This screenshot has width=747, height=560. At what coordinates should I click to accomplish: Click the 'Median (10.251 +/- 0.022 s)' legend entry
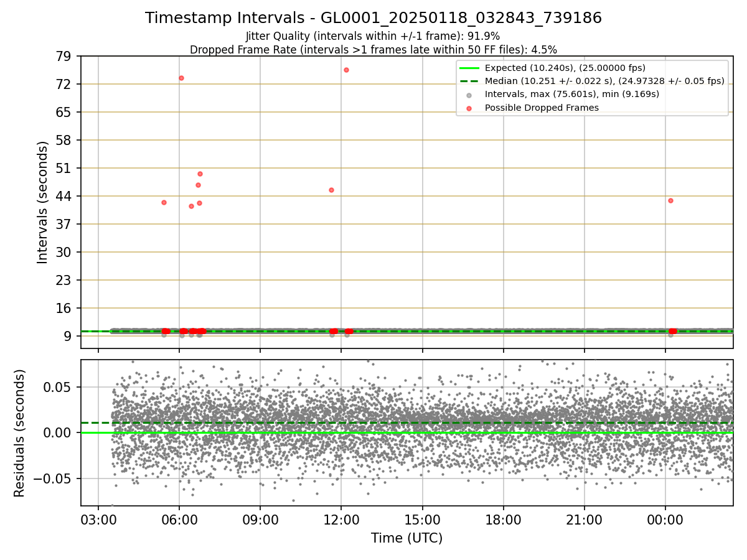pos(604,81)
